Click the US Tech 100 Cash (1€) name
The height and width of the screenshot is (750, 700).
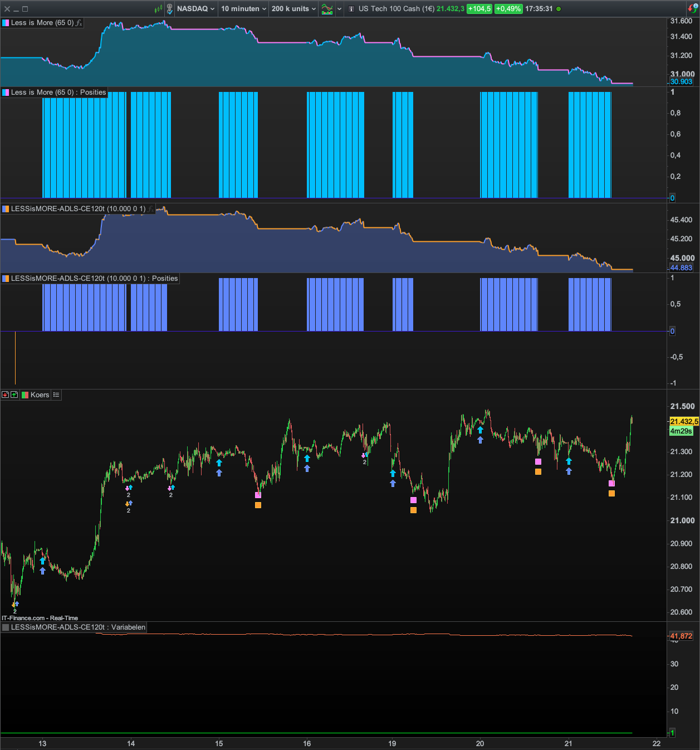pyautogui.click(x=396, y=9)
